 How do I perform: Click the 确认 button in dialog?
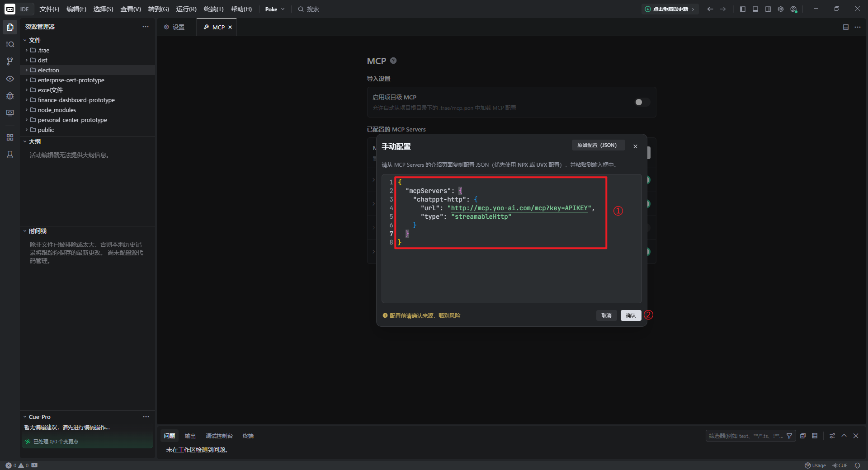(x=631, y=315)
